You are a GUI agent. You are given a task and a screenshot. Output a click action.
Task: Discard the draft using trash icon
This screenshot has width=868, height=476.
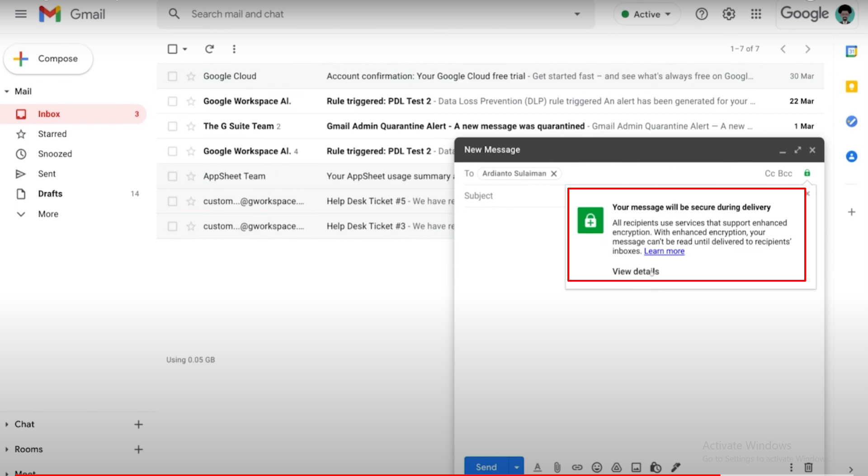click(x=808, y=467)
